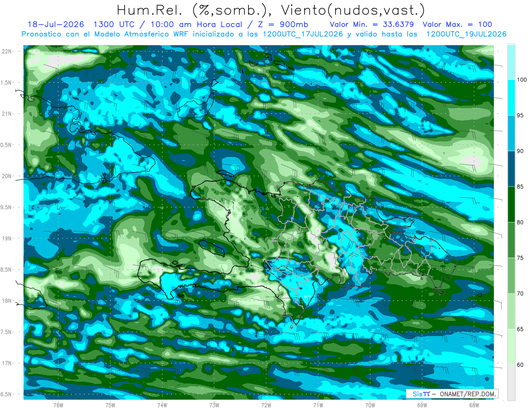
Task: Pick the dark blue 85–90 legend band
Action: (511, 169)
